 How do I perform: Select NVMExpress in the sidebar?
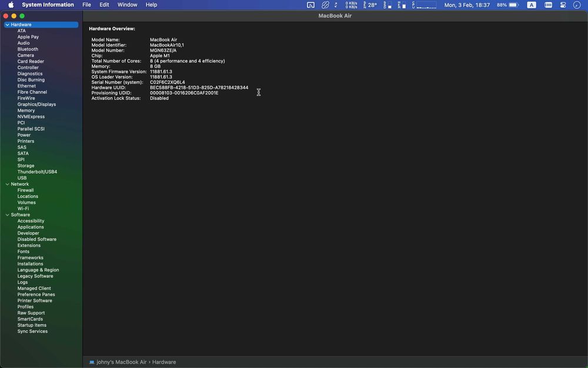click(31, 117)
